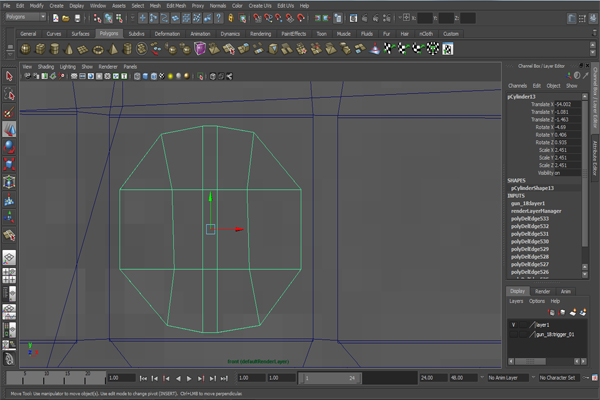This screenshot has height=400, width=600.
Task: Create a polygon pyramid from the shelf
Action: tap(113, 49)
